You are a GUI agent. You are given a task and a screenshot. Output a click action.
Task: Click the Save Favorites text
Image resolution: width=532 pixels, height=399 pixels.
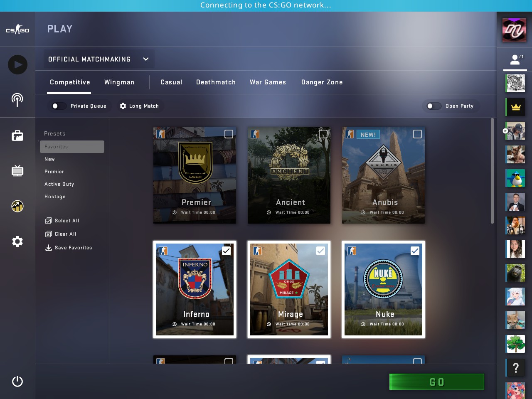click(x=74, y=248)
